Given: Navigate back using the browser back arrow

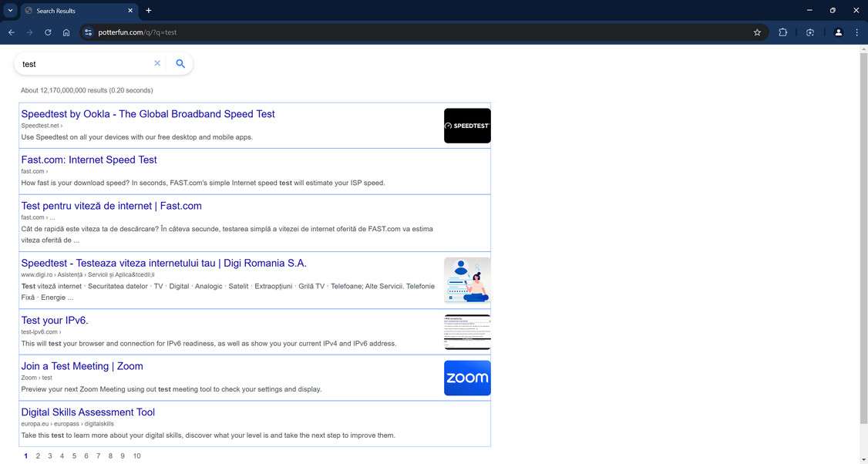Looking at the screenshot, I should coord(11,32).
